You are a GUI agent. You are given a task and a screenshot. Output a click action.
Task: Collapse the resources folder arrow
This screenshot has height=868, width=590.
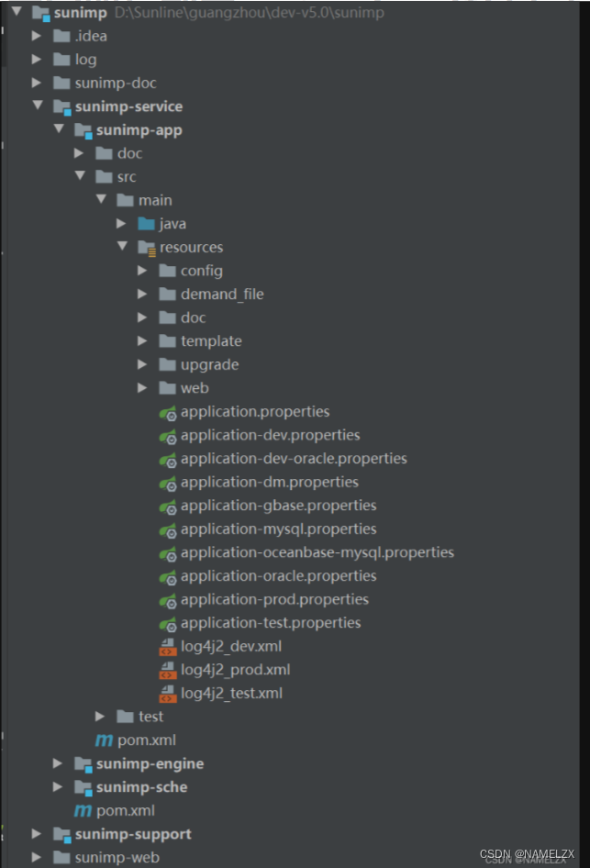(x=122, y=247)
